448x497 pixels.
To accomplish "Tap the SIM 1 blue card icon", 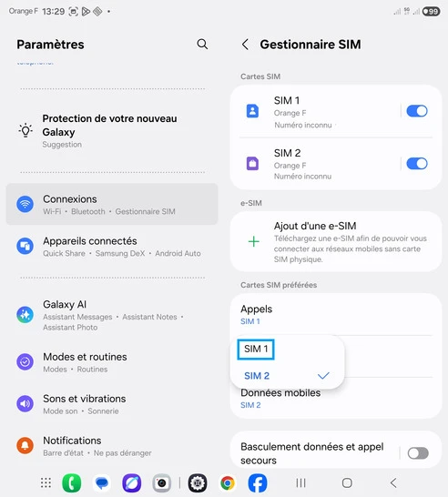I will (x=252, y=111).
